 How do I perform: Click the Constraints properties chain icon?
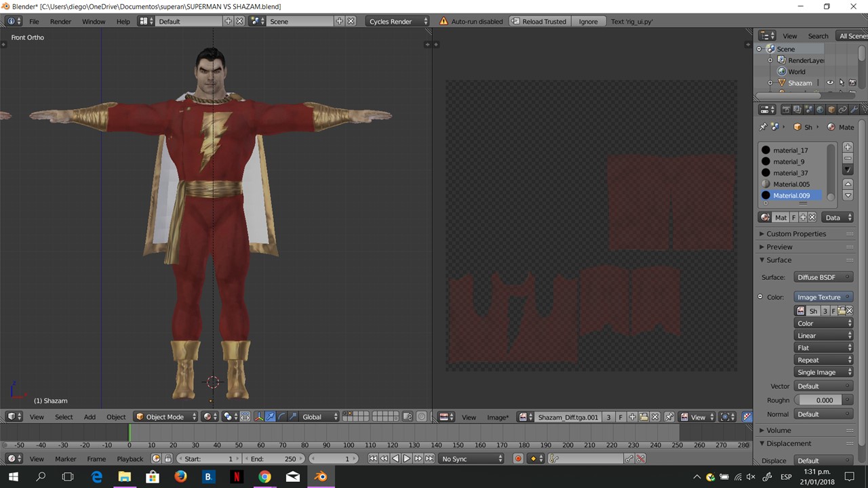843,110
